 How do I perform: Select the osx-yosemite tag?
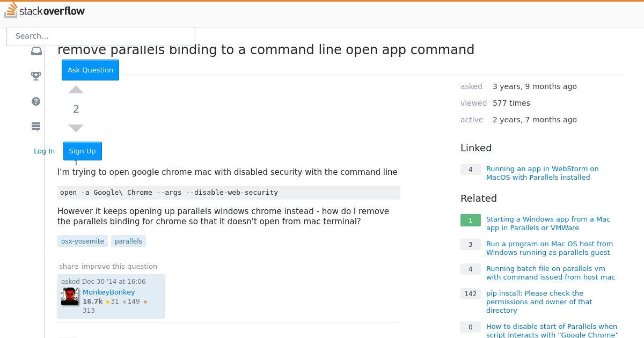(83, 241)
